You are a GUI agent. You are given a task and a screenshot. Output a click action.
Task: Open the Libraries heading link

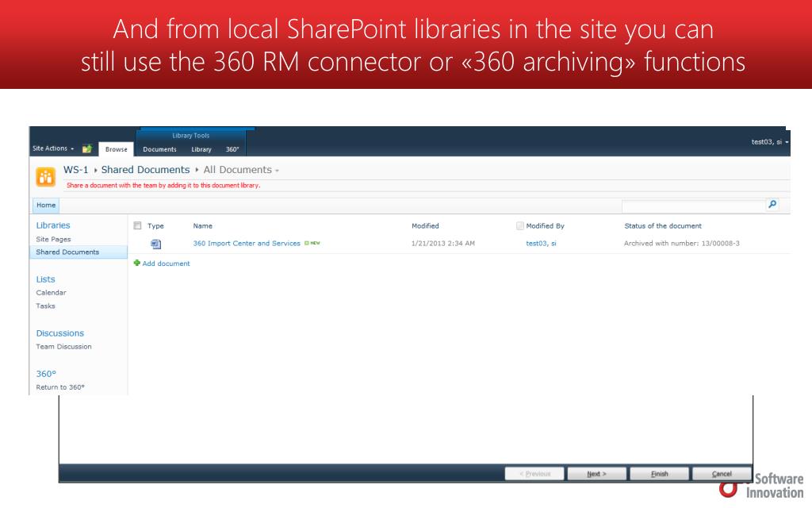(53, 225)
